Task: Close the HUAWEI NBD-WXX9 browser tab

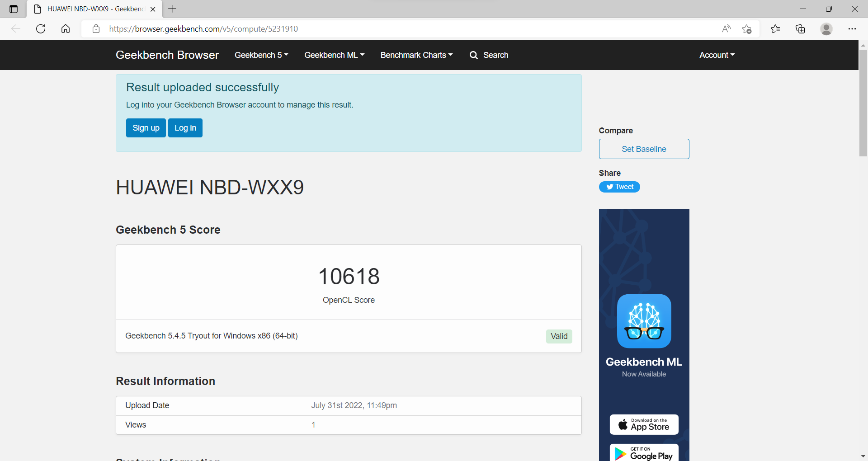Action: pos(153,9)
